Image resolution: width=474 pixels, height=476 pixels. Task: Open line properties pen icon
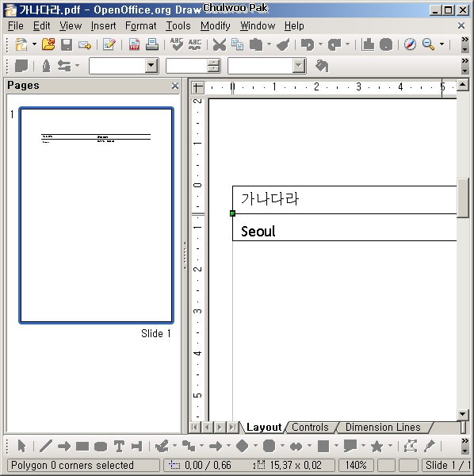click(x=46, y=66)
